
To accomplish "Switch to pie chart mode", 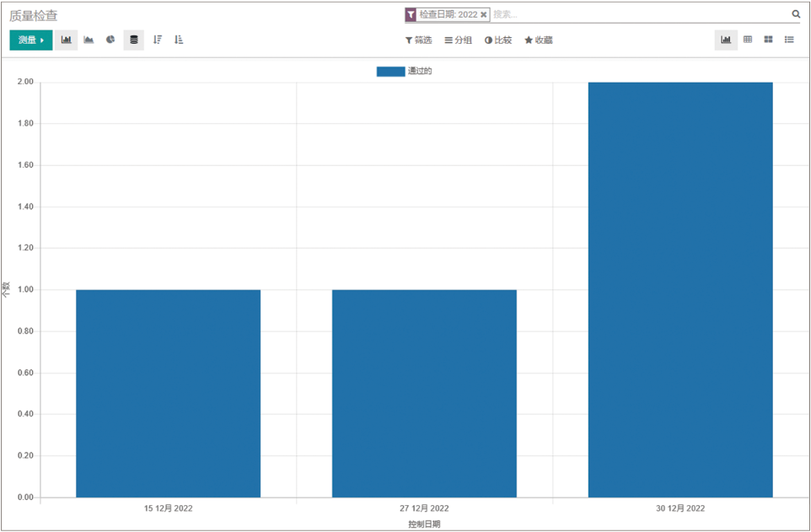I will tap(110, 40).
